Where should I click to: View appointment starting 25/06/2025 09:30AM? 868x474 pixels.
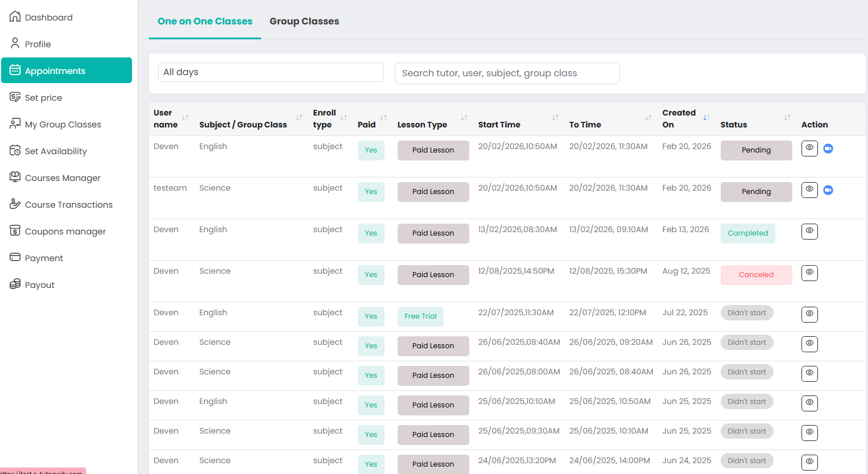[x=809, y=433]
